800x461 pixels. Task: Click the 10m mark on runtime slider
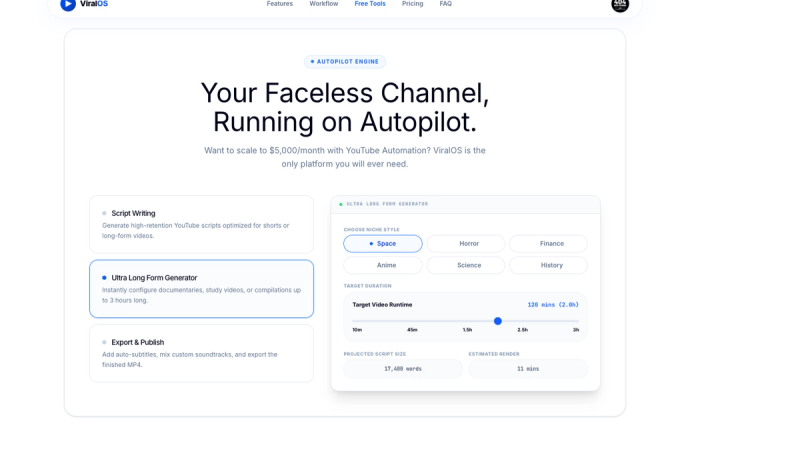tap(357, 330)
